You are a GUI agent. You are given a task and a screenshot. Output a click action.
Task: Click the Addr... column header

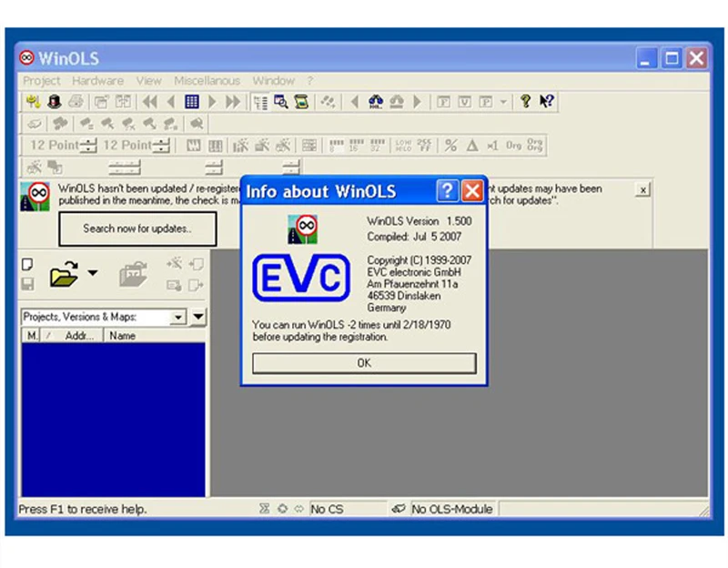(x=72, y=336)
